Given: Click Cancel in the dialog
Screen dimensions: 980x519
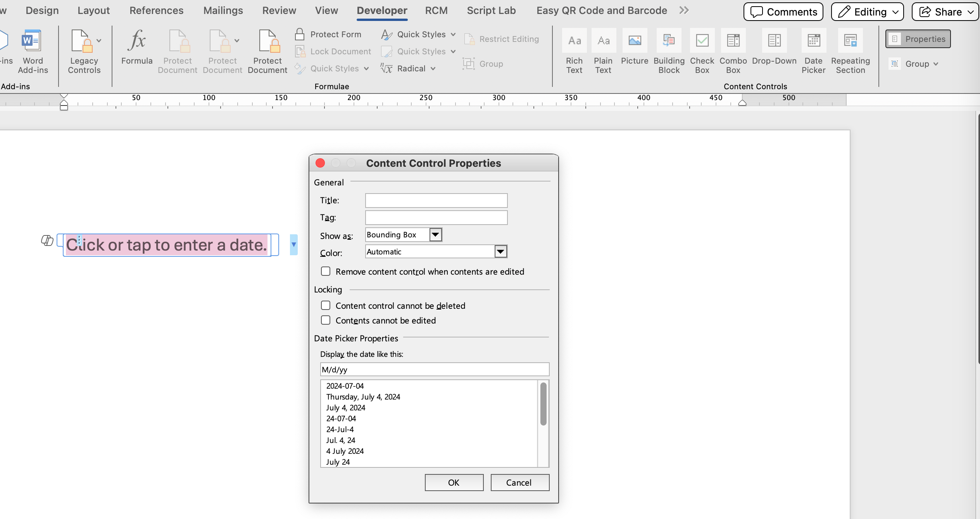Looking at the screenshot, I should 519,483.
